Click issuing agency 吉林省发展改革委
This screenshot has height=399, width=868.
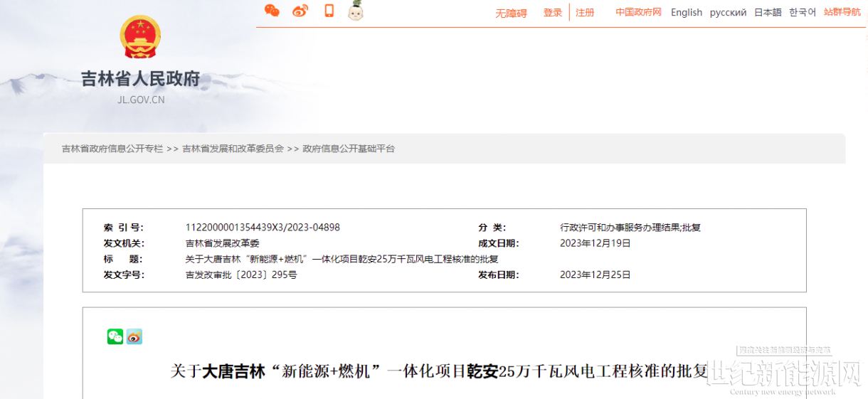tap(222, 243)
